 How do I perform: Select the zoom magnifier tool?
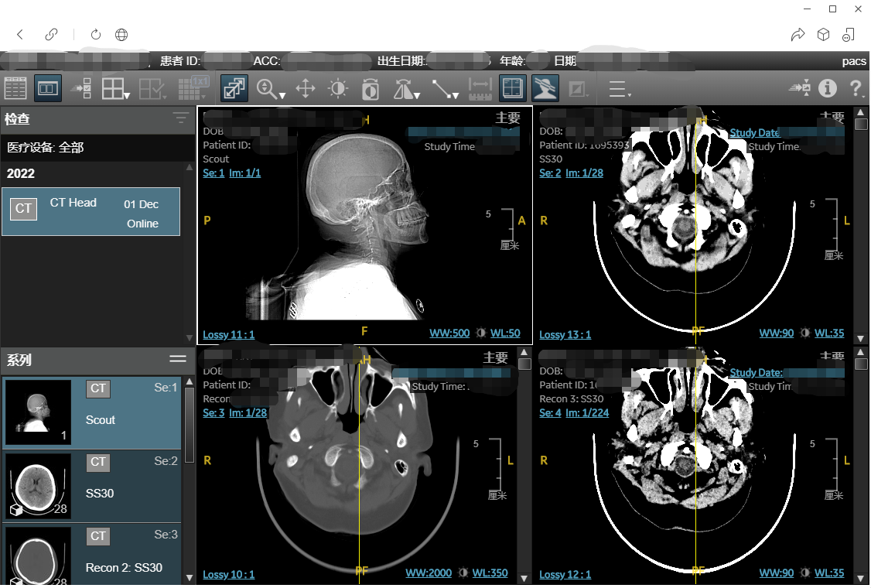268,89
